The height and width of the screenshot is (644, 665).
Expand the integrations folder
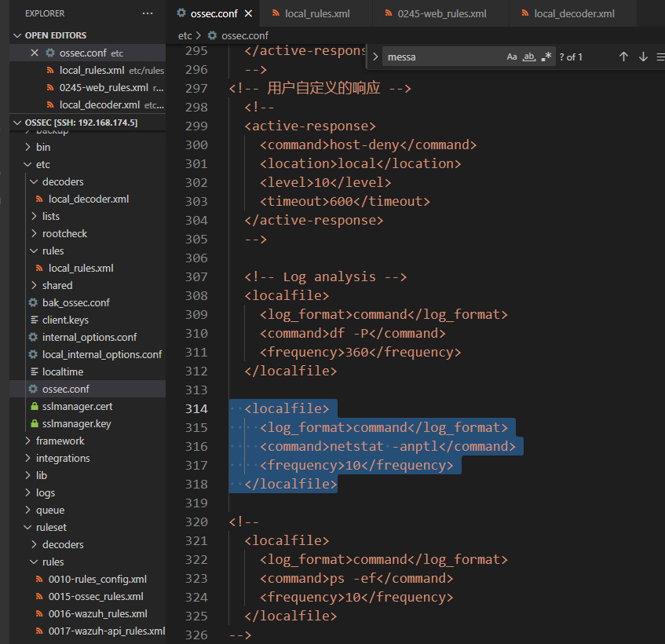coord(87,459)
